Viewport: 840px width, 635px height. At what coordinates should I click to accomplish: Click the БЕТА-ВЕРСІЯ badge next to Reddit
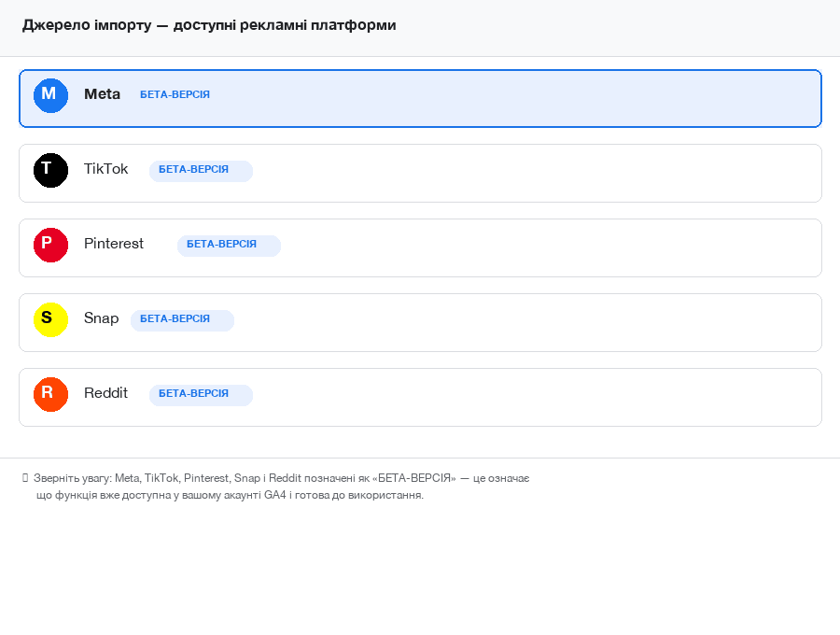[x=201, y=395]
